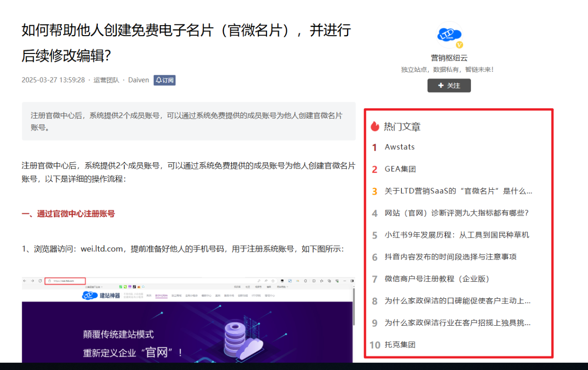The image size is (588, 370).
Task: Open the LTD营销SaaS 官微名片 article
Action: click(458, 191)
